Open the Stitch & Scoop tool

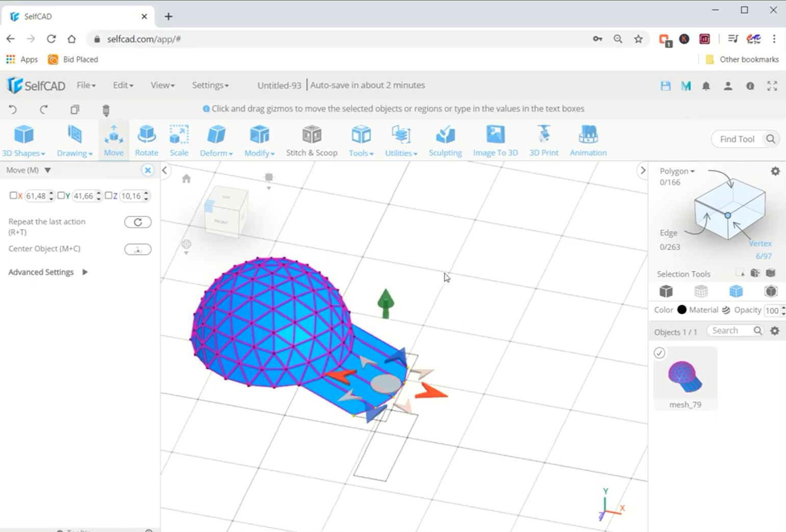tap(312, 140)
